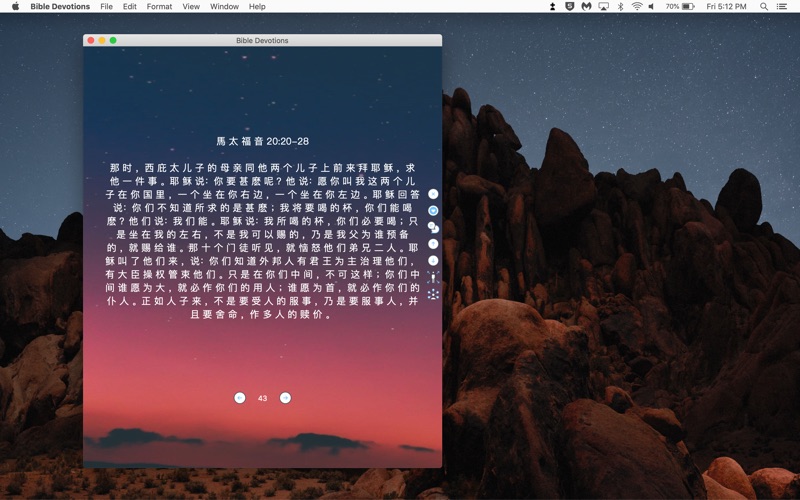The height and width of the screenshot is (500, 800).
Task: Click the up arrow circle icon
Action: 433,243
